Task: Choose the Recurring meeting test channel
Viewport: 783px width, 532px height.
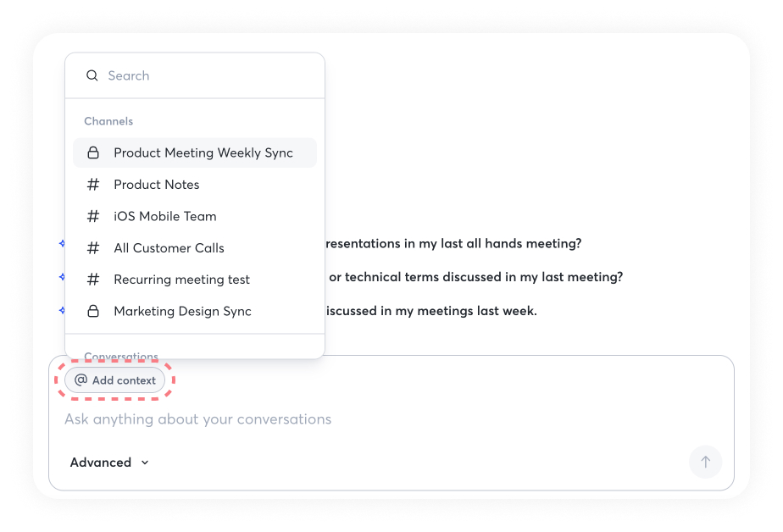Action: (181, 280)
